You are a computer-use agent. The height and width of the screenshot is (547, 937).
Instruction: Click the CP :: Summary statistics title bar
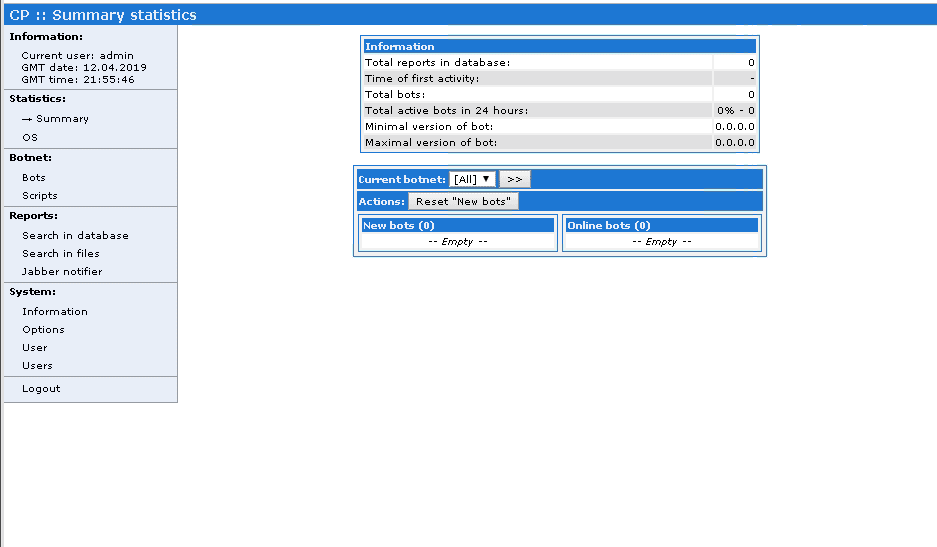[103, 15]
